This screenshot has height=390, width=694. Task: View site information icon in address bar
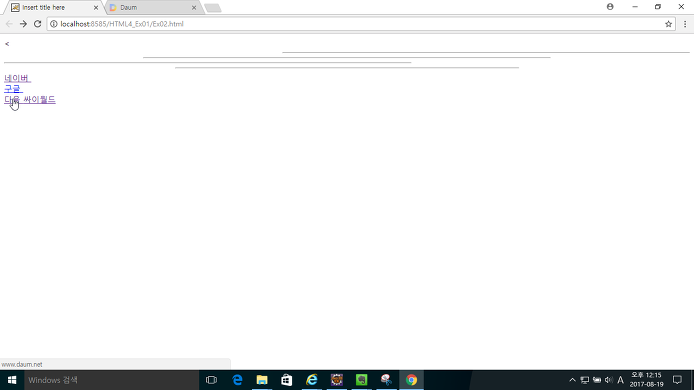(x=54, y=24)
